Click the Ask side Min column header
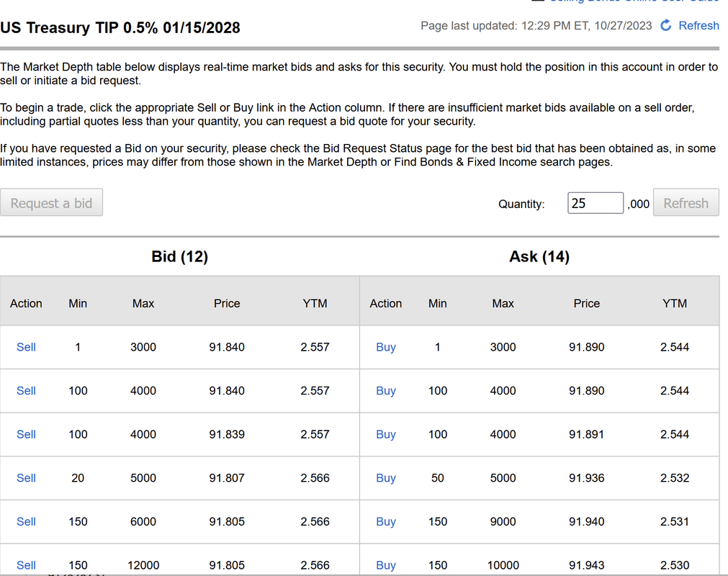 (x=437, y=304)
